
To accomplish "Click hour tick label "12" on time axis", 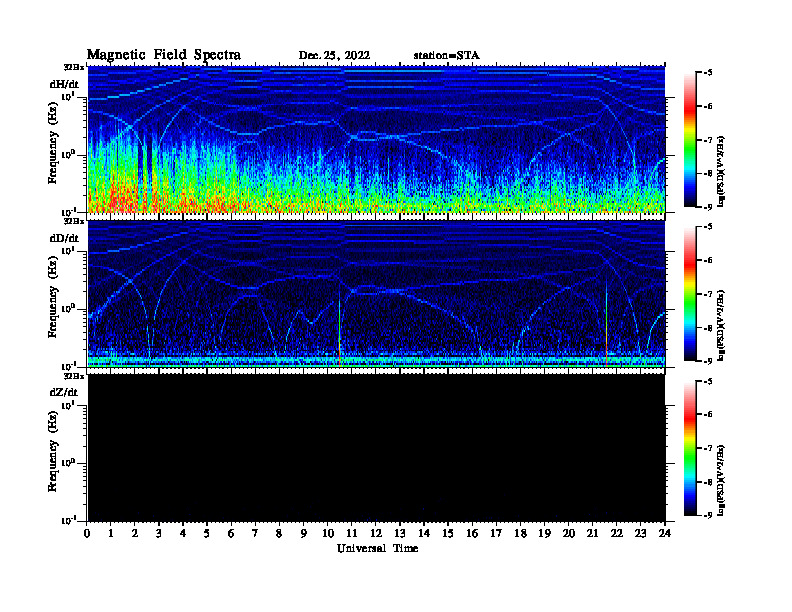I will (x=376, y=534).
